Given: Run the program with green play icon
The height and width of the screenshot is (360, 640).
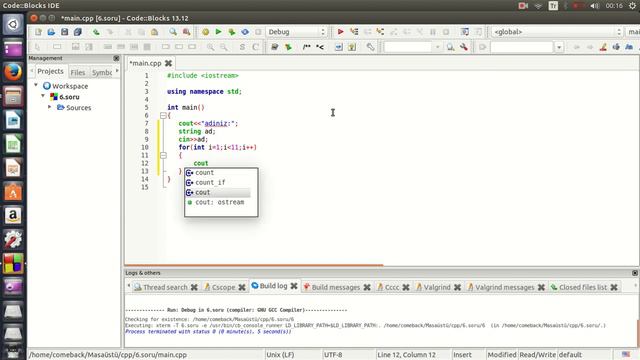Looking at the screenshot, I should 218,32.
